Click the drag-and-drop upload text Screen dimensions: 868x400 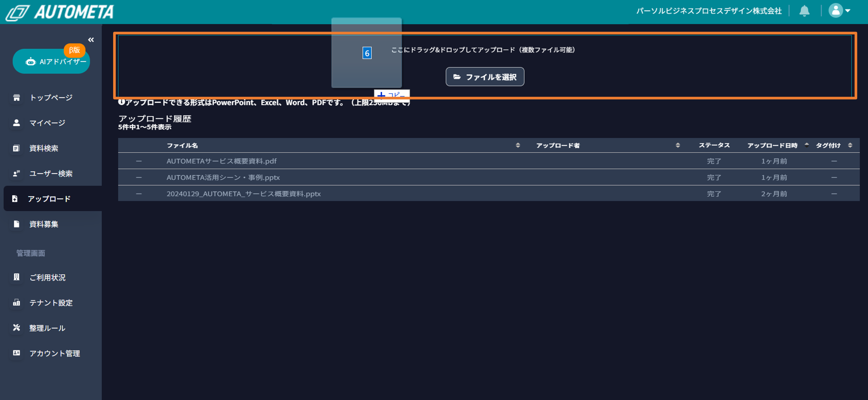pyautogui.click(x=483, y=50)
